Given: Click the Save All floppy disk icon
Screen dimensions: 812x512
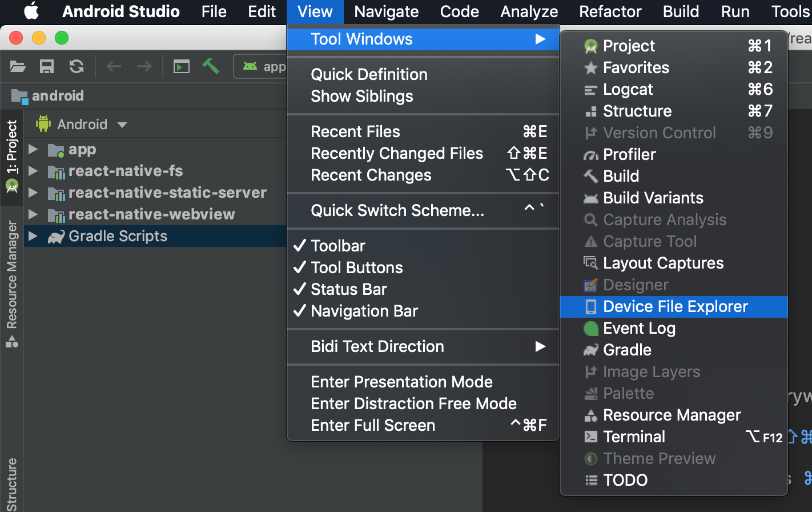Looking at the screenshot, I should click(x=47, y=67).
